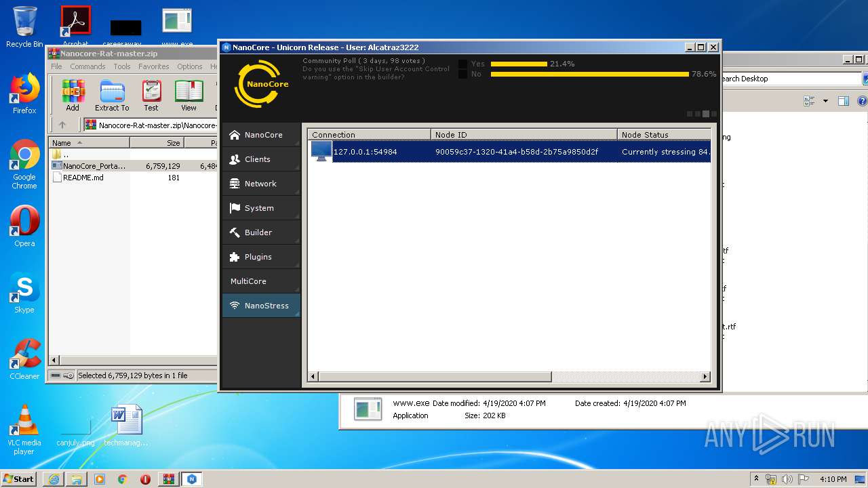The image size is (868, 488).
Task: Open VLC media player desktop shortcut
Action: [x=24, y=430]
